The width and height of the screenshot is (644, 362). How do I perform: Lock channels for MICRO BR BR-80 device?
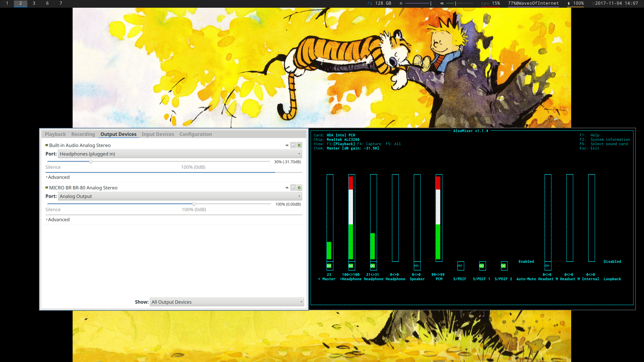tap(293, 188)
